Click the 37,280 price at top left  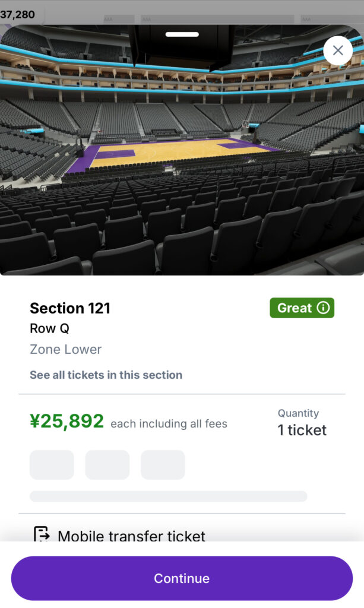(18, 14)
